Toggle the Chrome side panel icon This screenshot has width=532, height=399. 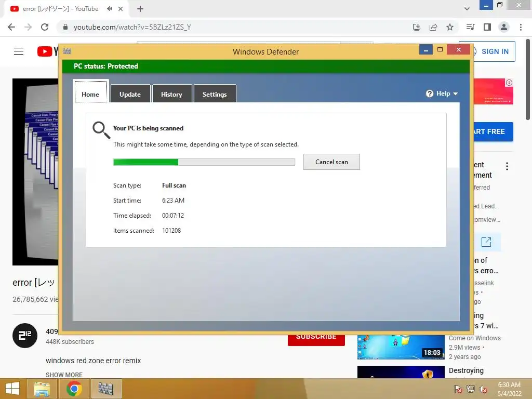[x=487, y=27]
